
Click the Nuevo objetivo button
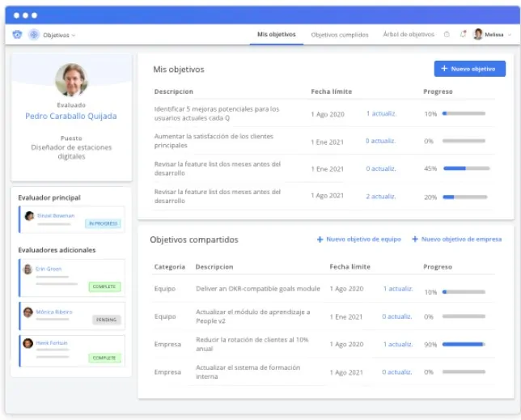[x=469, y=69]
